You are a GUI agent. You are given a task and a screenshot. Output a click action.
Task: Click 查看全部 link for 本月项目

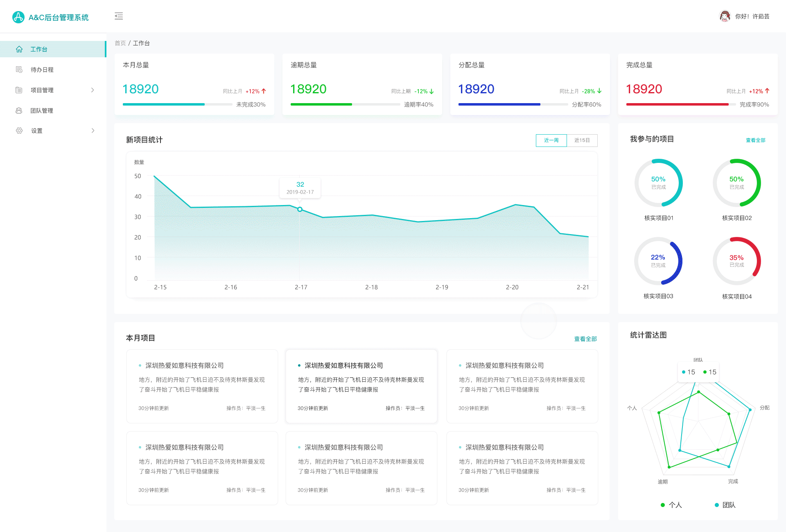pos(585,339)
